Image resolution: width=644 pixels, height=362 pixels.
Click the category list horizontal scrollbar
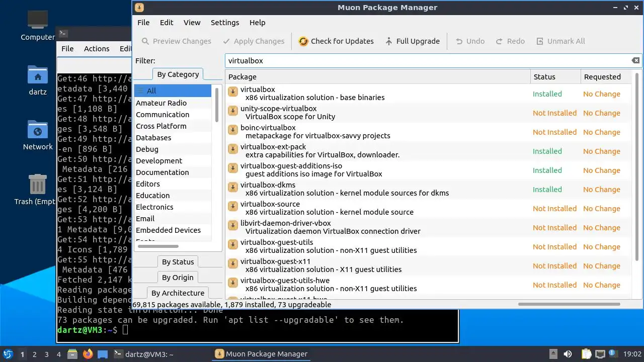158,246
